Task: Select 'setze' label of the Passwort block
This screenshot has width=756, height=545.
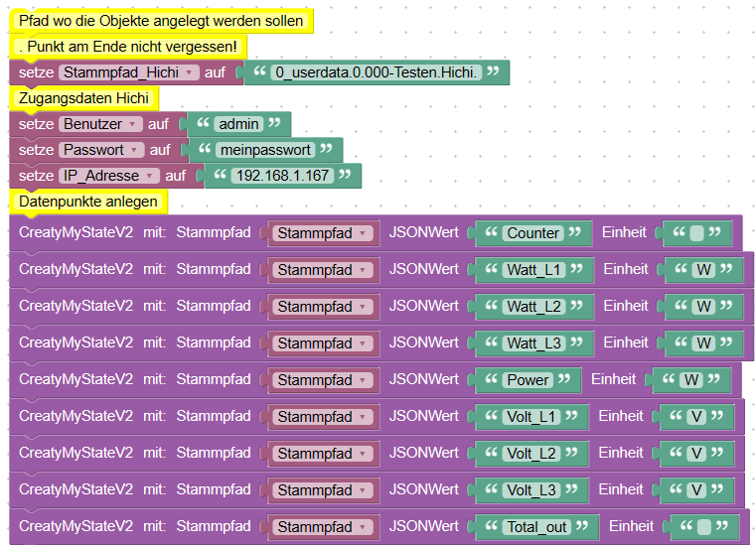Action: pyautogui.click(x=36, y=150)
